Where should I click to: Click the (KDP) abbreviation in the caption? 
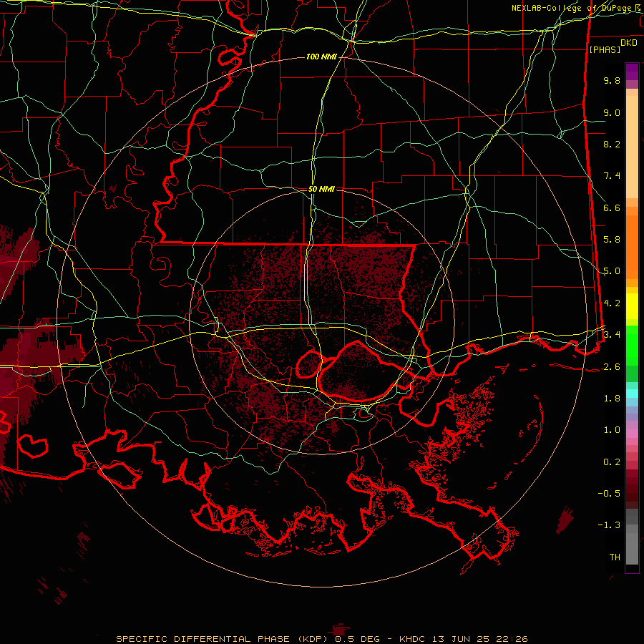click(x=313, y=639)
